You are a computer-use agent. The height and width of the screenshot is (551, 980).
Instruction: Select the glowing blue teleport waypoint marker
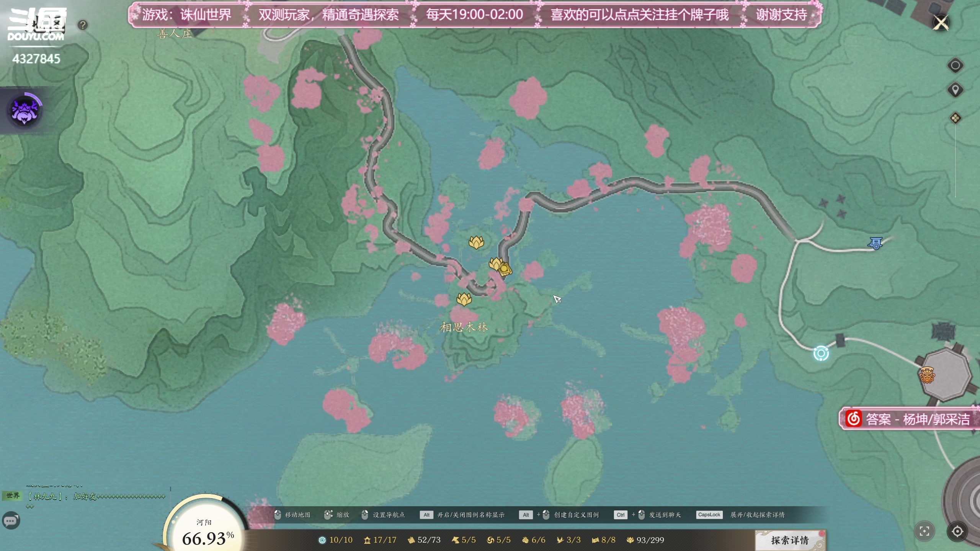point(821,353)
